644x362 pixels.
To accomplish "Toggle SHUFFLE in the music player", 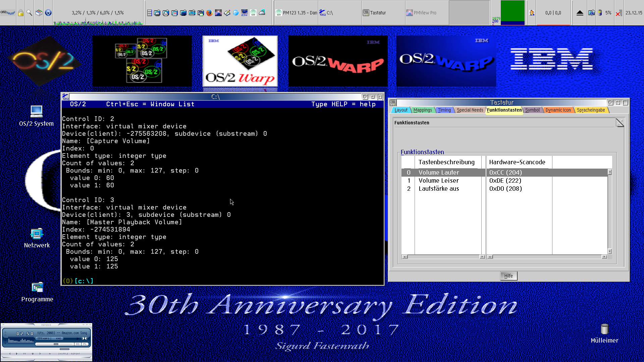I will click(63, 354).
